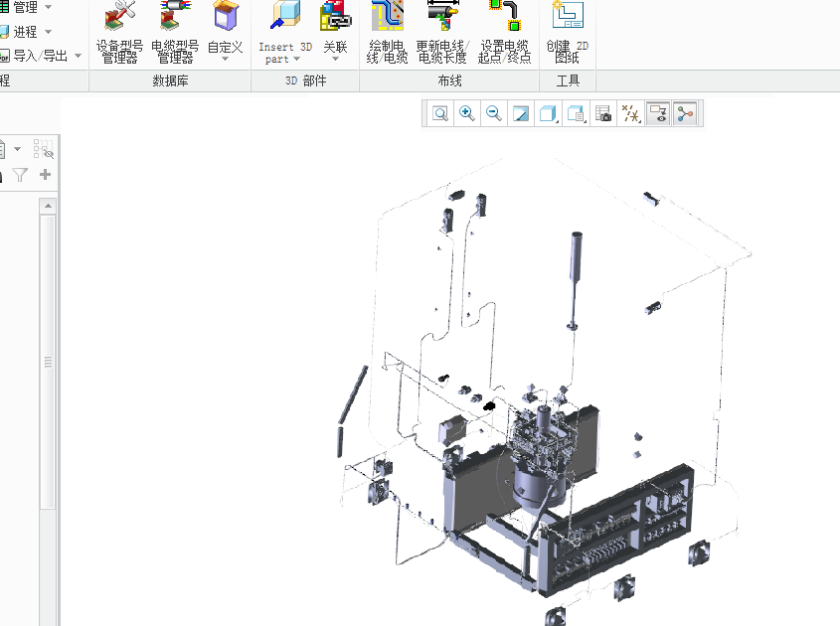Click the 布线 routing group label
Viewport: 840px width, 626px height.
[x=449, y=80]
